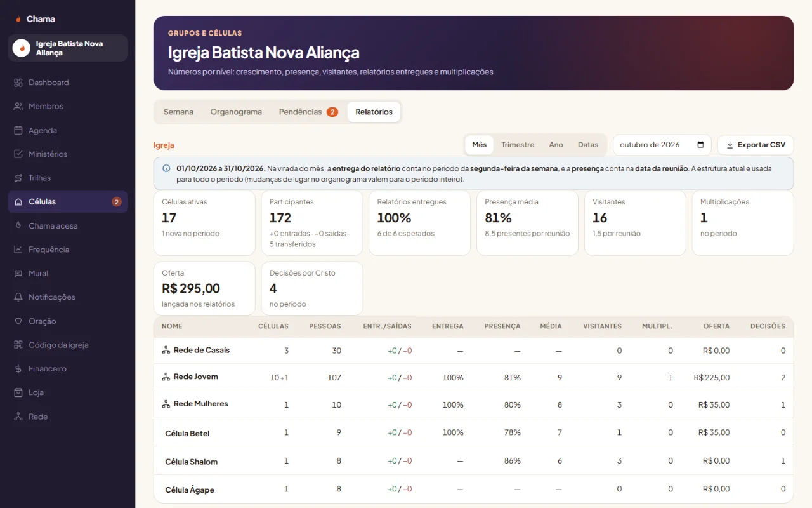Open Agenda calendar icon in sidebar
Image resolution: width=812 pixels, height=508 pixels.
18,130
